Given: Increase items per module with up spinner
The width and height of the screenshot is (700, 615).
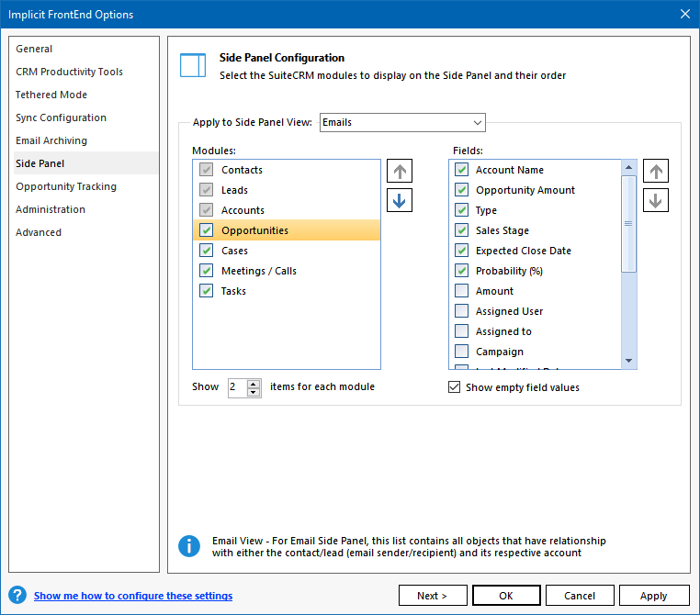Looking at the screenshot, I should tap(254, 383).
